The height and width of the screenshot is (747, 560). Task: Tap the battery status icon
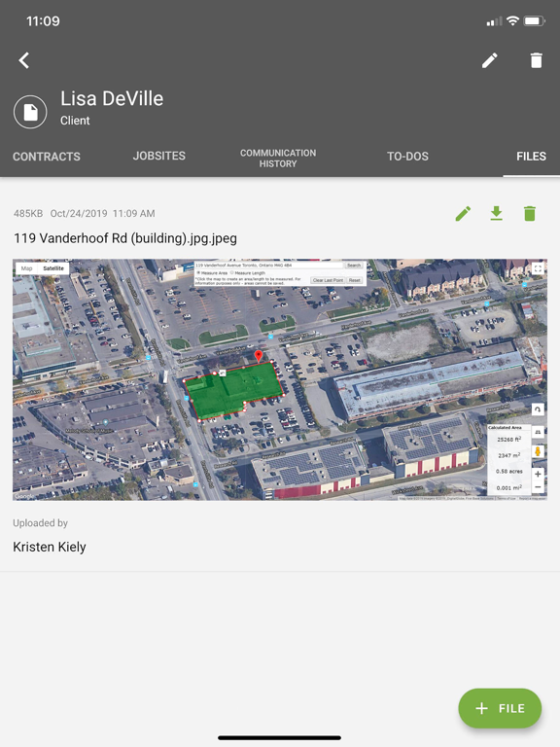tap(535, 21)
